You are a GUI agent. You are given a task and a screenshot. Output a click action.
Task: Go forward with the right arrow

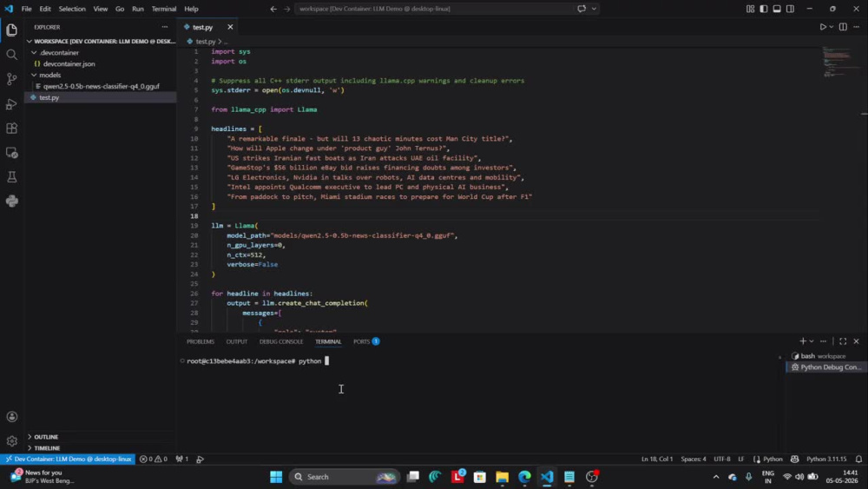(286, 9)
